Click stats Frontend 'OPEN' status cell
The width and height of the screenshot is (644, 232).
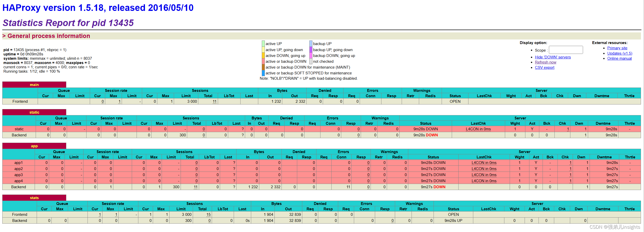(453, 215)
